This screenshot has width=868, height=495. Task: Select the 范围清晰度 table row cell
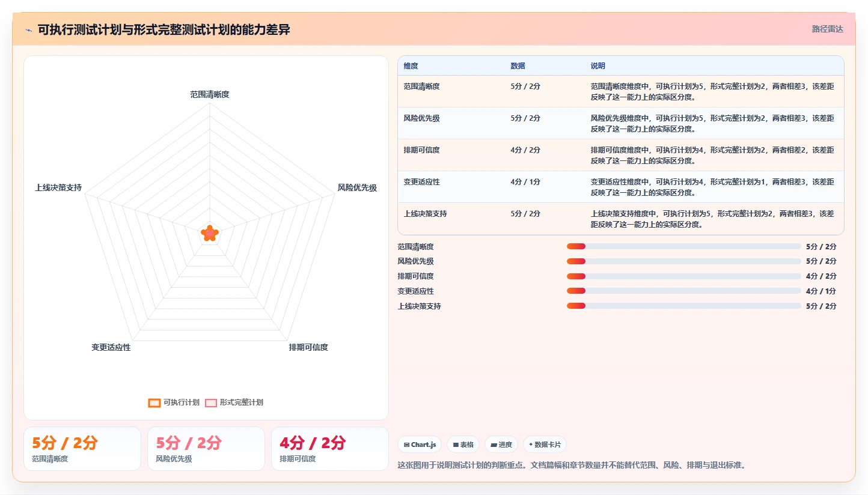[422, 87]
